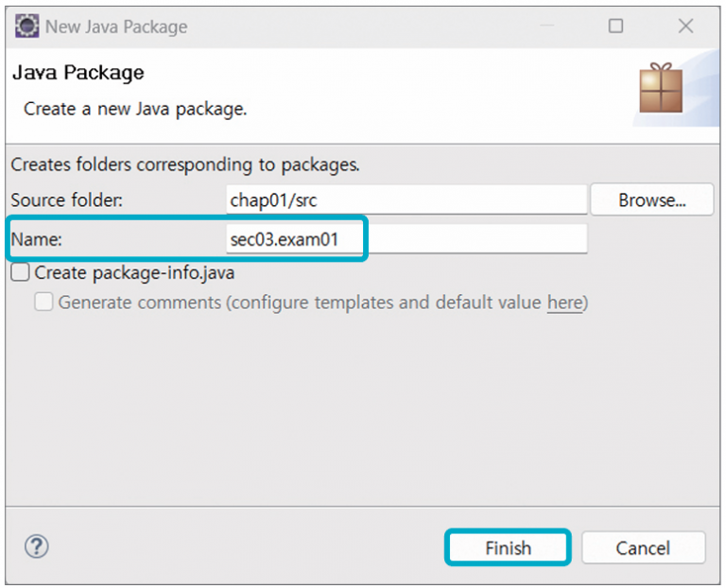This screenshot has height=588, width=726.
Task: Click 'Creates folders corresponding to packages.' text
Action: pyautogui.click(x=185, y=164)
